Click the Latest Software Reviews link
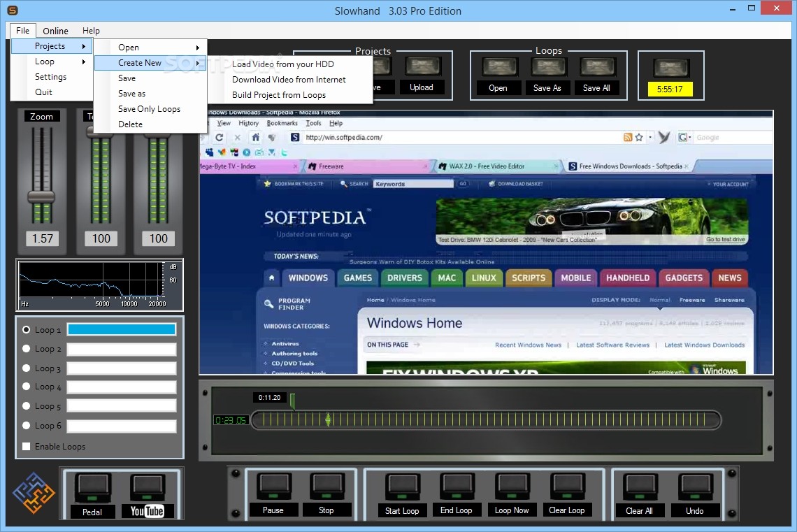The height and width of the screenshot is (532, 797). click(613, 345)
